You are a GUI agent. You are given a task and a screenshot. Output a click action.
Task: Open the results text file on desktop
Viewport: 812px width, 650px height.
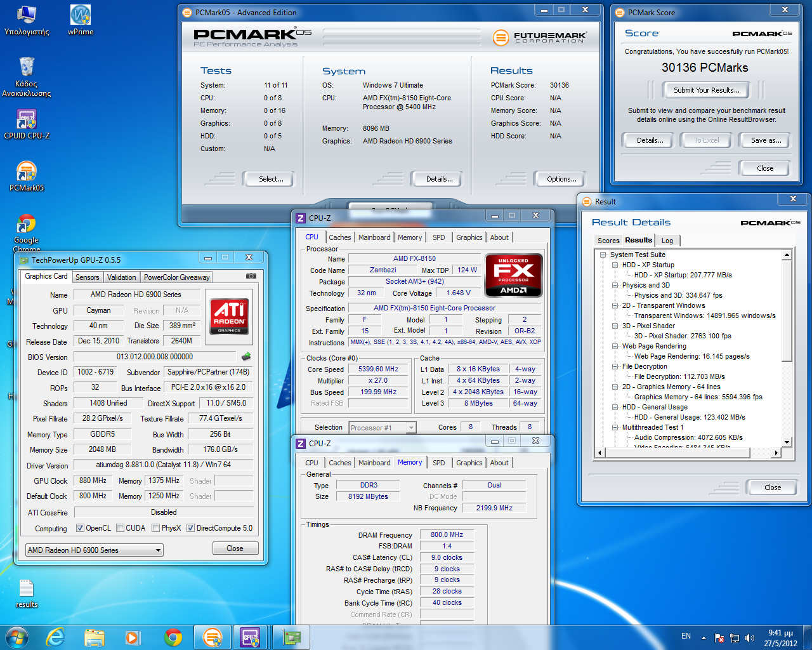[27, 594]
